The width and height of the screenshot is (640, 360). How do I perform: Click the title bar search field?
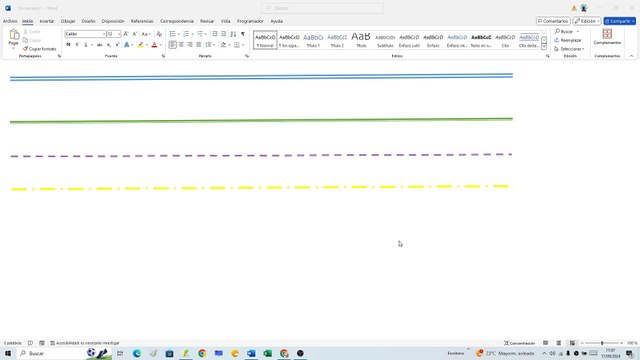322,8
